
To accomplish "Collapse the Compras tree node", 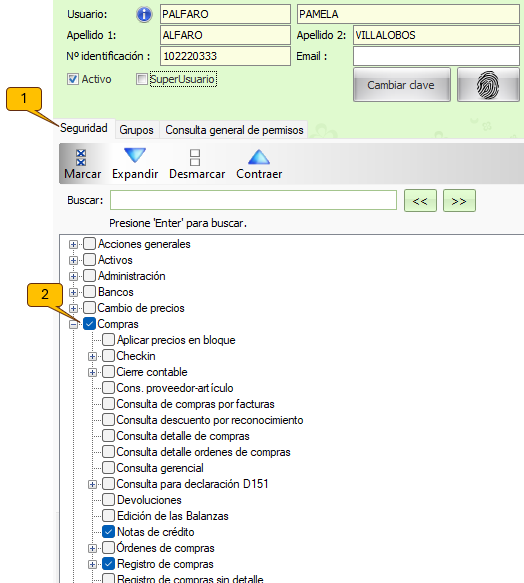I will pos(73,325).
